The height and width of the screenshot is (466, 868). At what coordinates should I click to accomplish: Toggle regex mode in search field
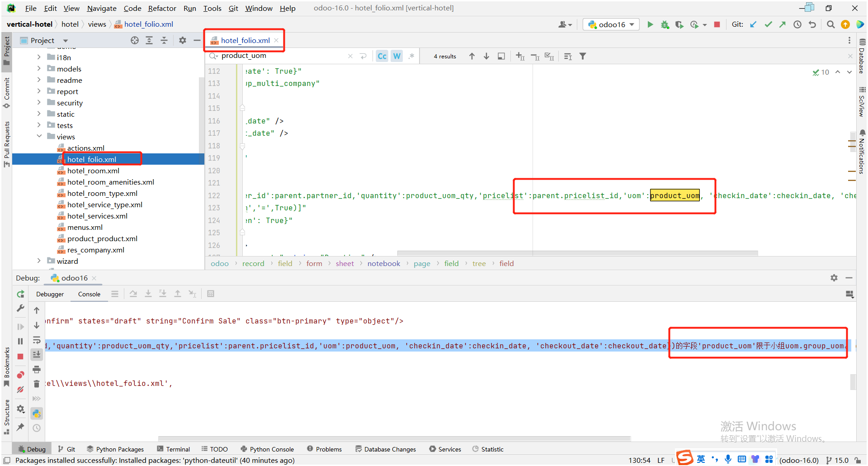pos(412,56)
